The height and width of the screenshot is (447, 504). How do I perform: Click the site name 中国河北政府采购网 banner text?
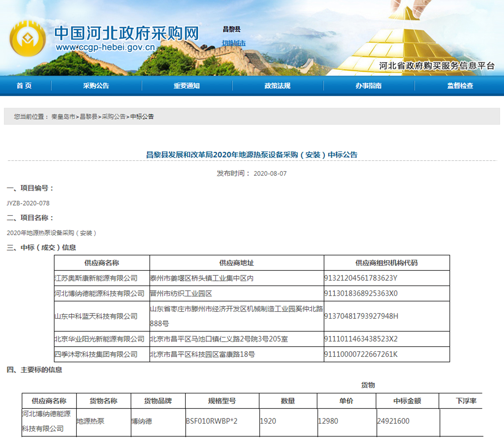click(126, 33)
